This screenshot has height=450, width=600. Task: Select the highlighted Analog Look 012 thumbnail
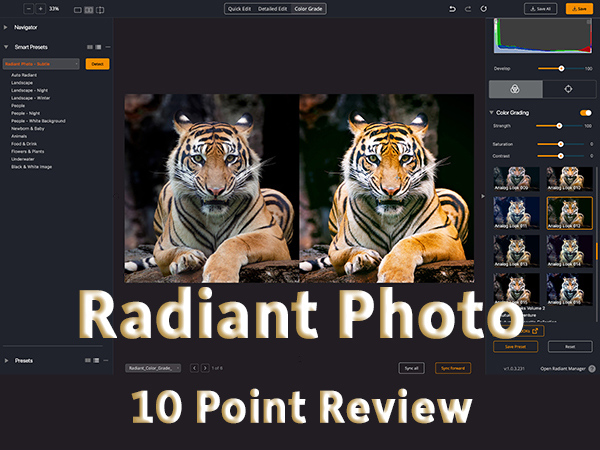[569, 213]
